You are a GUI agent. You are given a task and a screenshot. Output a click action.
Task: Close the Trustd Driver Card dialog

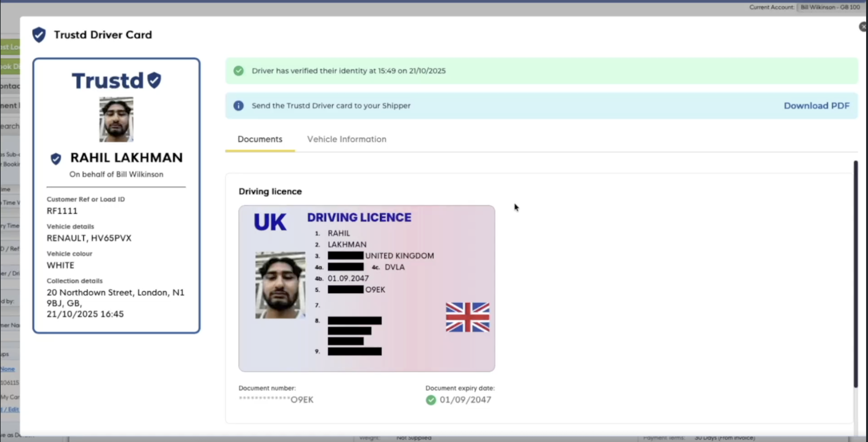click(x=863, y=27)
